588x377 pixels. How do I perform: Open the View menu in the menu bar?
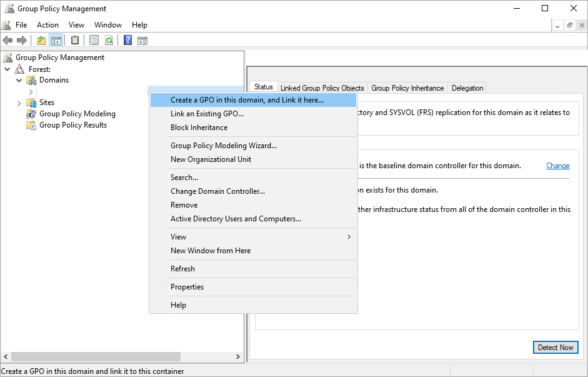point(76,25)
